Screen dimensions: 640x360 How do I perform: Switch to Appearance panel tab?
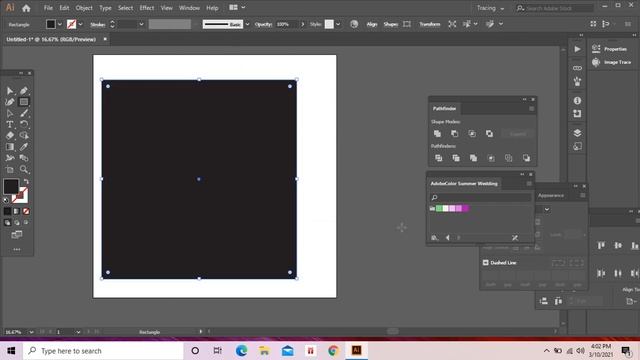pos(551,196)
